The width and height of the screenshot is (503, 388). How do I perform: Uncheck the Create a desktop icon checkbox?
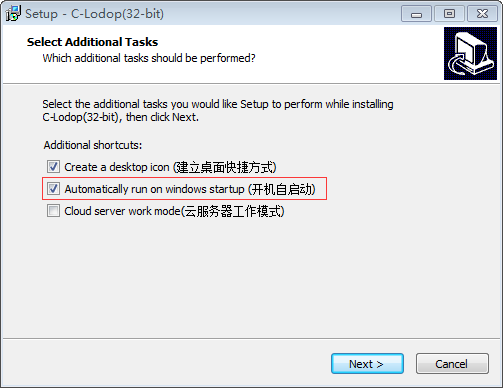tap(53, 167)
